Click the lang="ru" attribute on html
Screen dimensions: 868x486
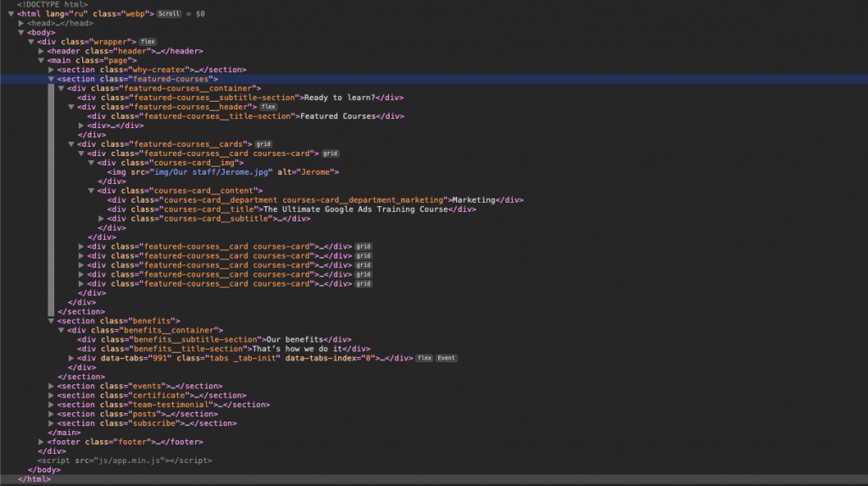pos(66,14)
